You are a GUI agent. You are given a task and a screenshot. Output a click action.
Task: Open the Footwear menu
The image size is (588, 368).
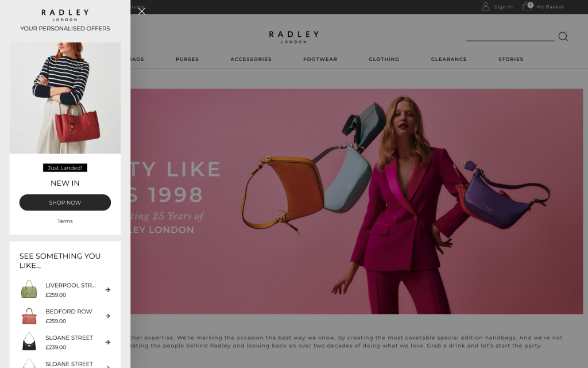pos(320,59)
